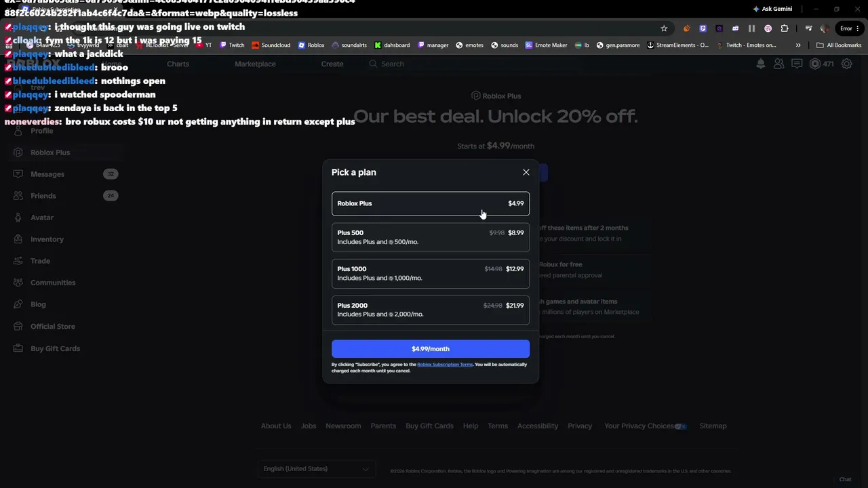Open All Bookmarks folder
This screenshot has width=868, height=488.
coord(839,45)
